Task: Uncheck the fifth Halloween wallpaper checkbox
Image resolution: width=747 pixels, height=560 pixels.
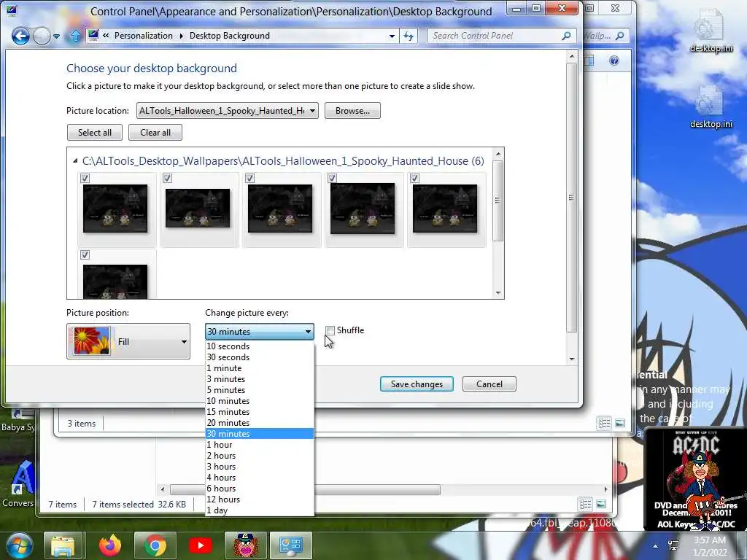Action: pos(414,178)
